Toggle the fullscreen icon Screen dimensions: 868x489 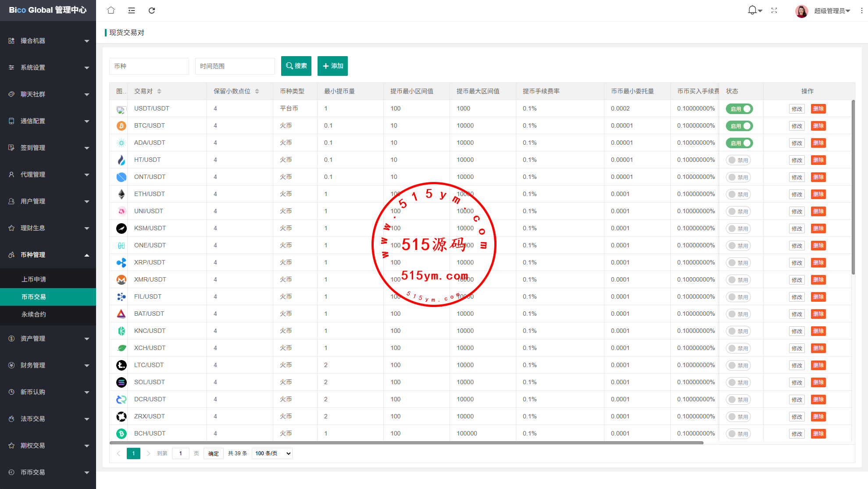click(774, 10)
